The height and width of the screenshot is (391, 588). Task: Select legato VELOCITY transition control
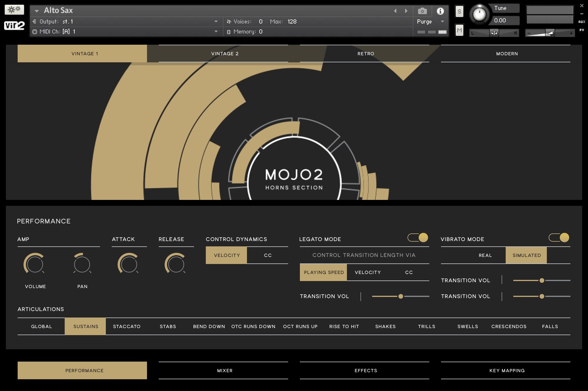tap(367, 272)
